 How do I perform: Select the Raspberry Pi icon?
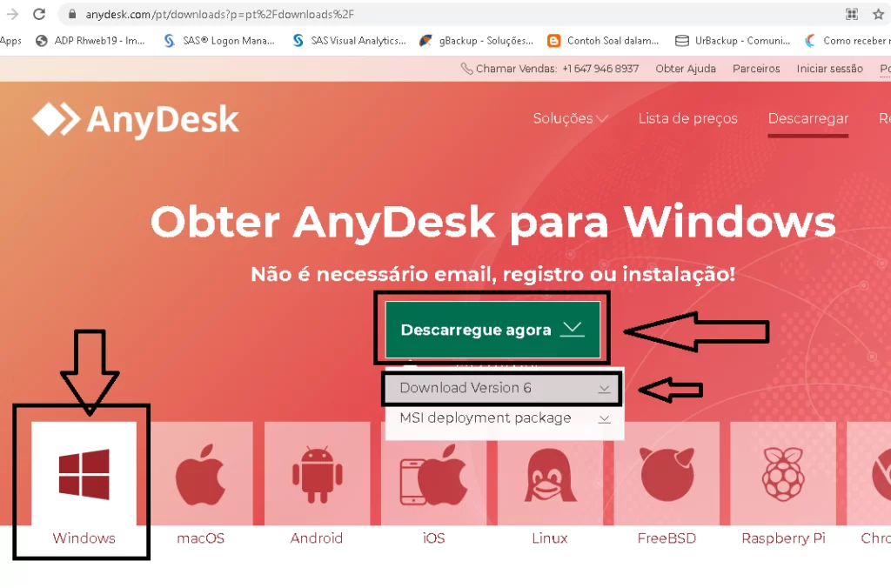pos(783,474)
